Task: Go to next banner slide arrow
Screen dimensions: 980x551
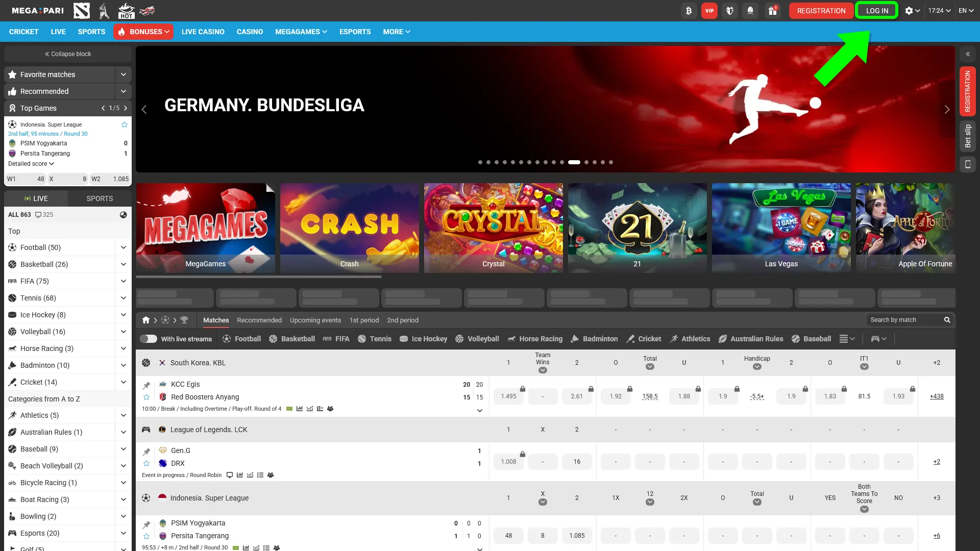Action: pos(947,109)
